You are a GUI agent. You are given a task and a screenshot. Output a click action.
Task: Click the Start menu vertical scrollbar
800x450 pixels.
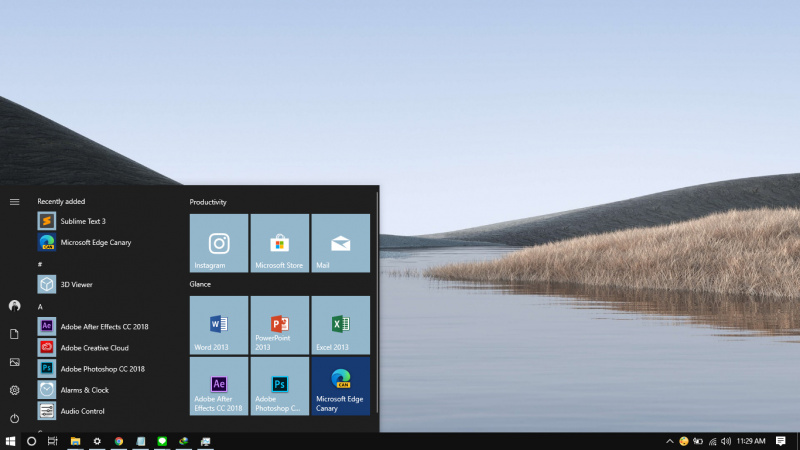[x=377, y=302]
